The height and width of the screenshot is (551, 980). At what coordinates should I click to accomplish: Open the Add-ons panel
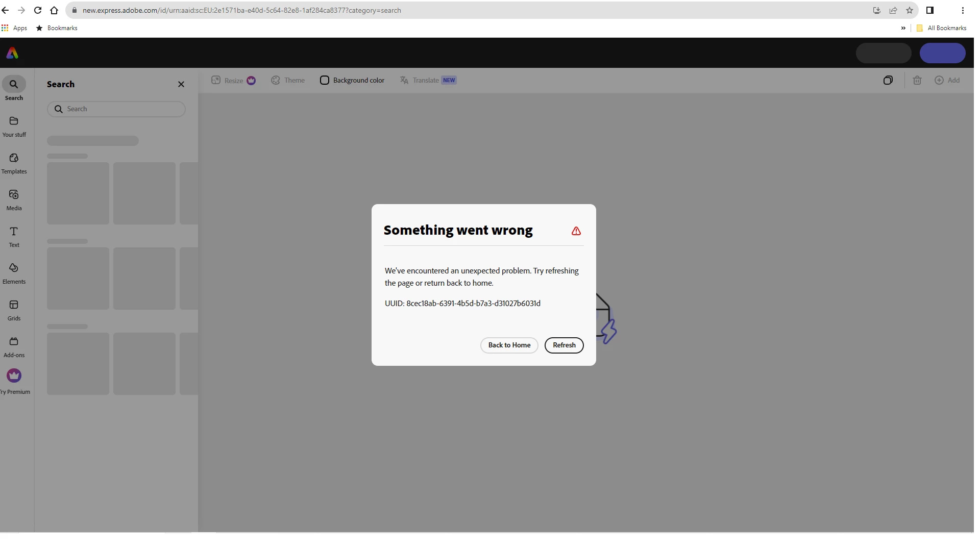point(14,342)
